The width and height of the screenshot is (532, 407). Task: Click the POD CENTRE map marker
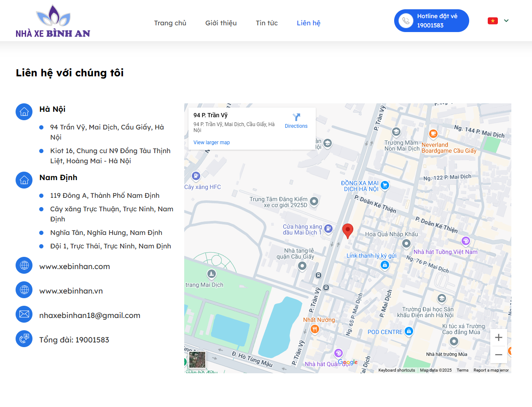[408, 331]
